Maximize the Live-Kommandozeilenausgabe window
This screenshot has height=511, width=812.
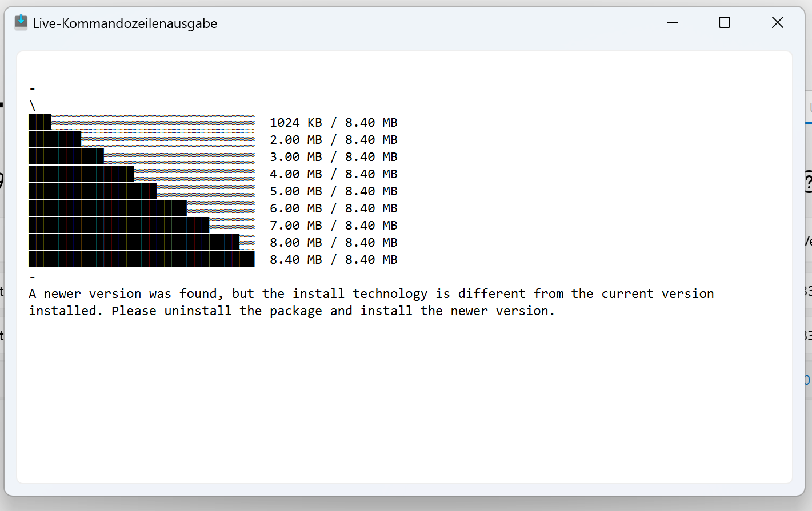pos(725,22)
